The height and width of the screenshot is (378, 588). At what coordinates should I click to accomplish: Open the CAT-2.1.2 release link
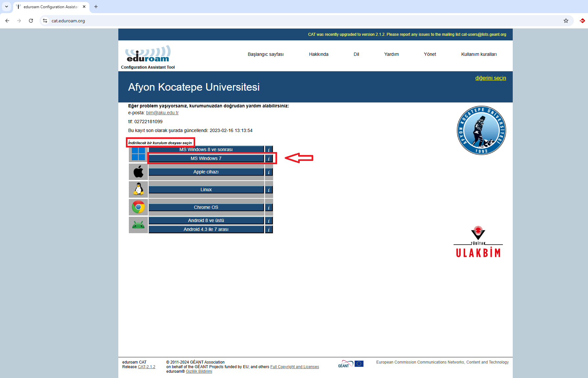pos(147,367)
